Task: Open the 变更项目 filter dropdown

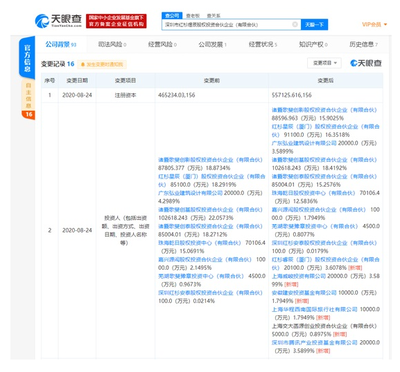Action: [x=324, y=63]
